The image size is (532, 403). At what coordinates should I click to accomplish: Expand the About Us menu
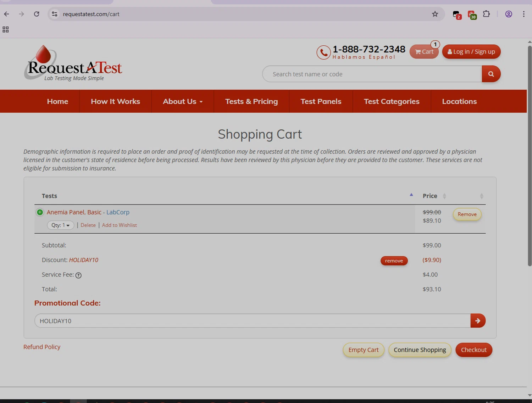tap(183, 101)
